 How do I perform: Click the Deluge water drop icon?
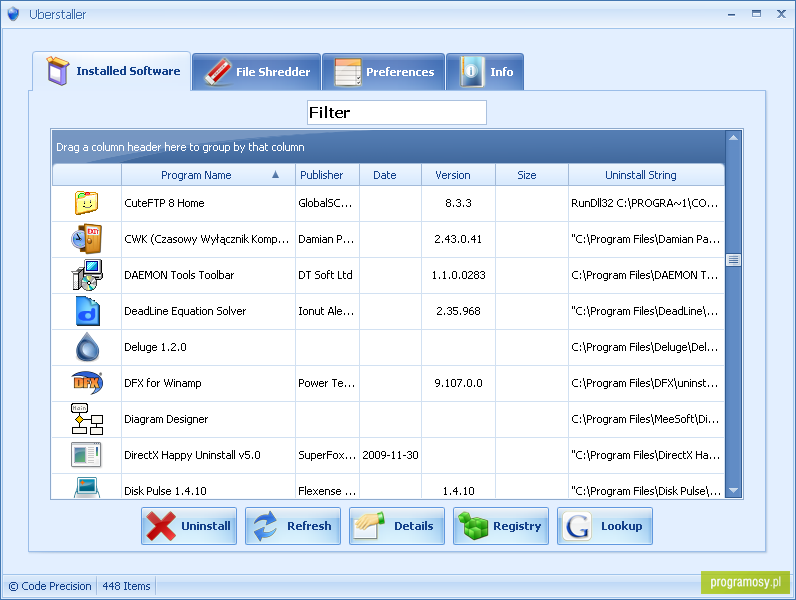(x=87, y=347)
